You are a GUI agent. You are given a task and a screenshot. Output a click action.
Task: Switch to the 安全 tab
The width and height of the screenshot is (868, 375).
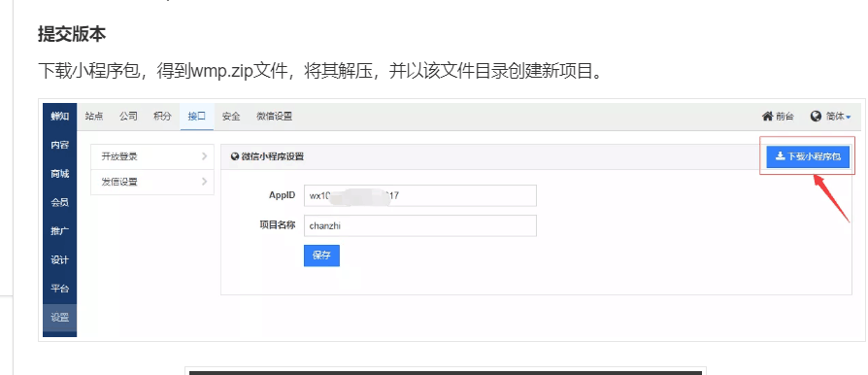tap(231, 117)
